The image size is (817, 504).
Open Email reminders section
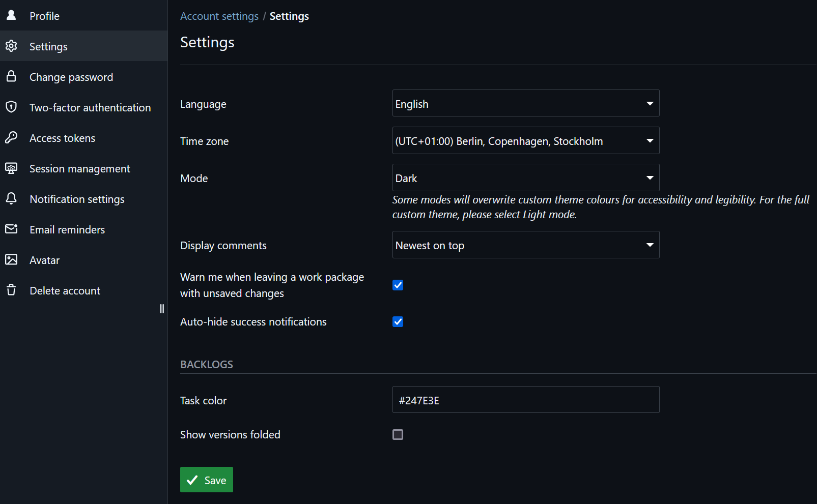click(83, 229)
